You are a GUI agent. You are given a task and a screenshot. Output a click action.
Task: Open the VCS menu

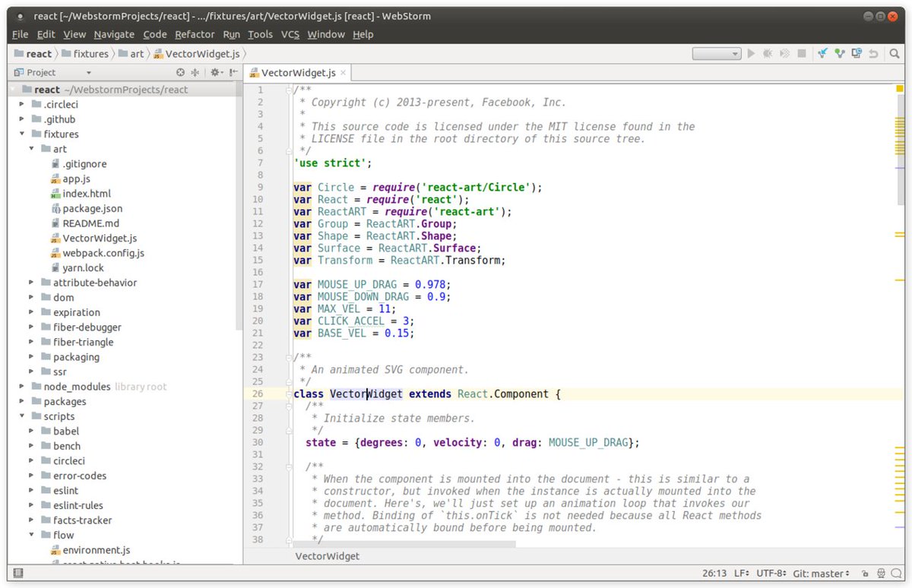290,34
